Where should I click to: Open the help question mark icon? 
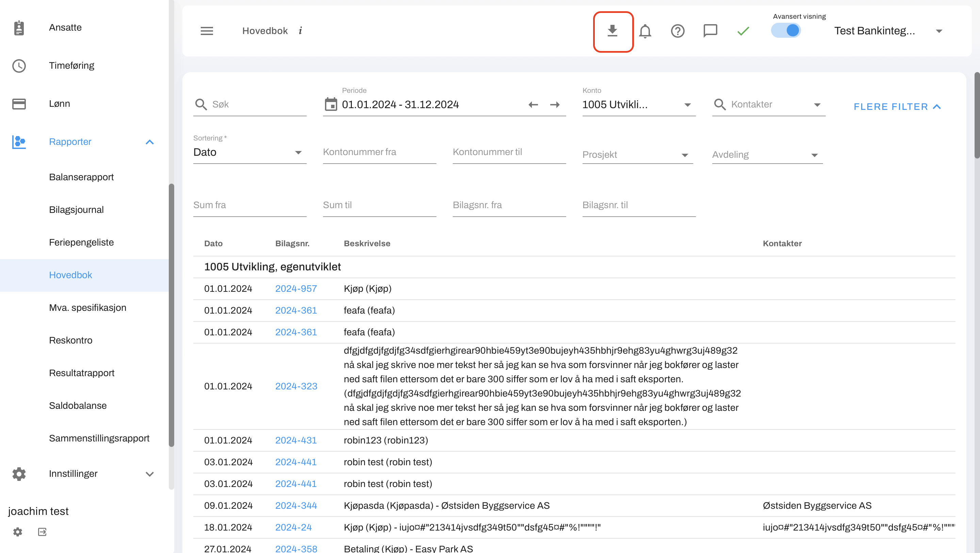[x=677, y=31]
